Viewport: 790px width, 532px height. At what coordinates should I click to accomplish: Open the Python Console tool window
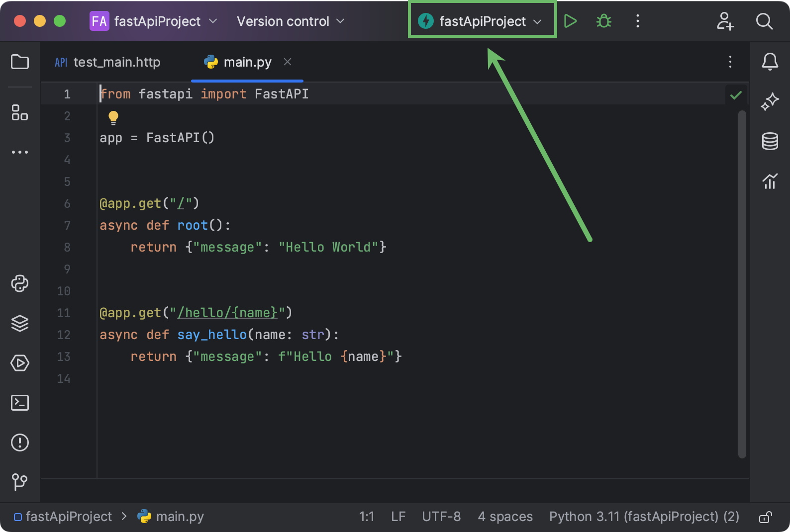20,284
